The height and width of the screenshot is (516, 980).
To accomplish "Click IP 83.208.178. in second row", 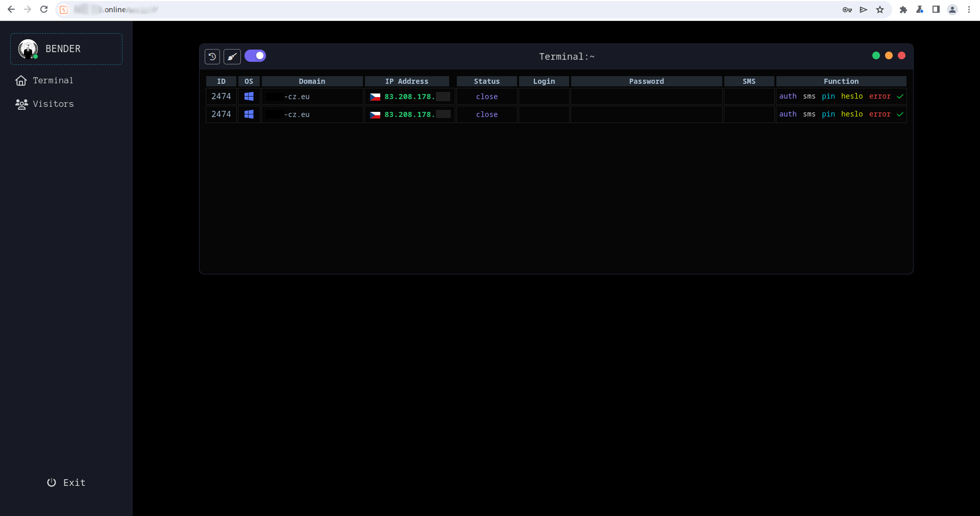I will pos(409,114).
